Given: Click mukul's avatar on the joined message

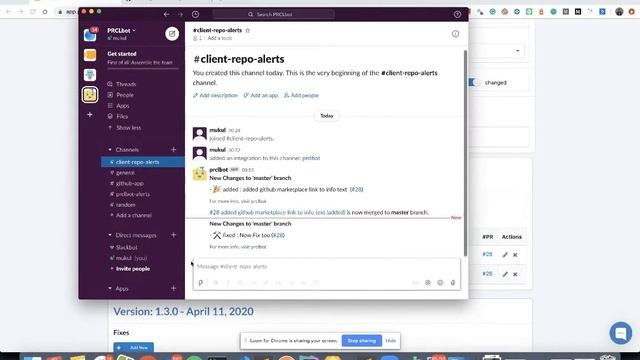Looking at the screenshot, I should tap(200, 134).
